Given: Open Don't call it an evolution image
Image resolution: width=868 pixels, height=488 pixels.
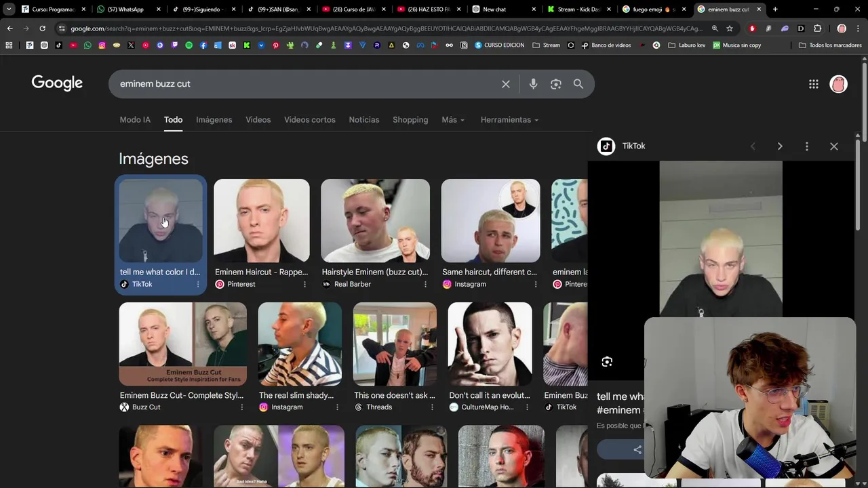Looking at the screenshot, I should (x=490, y=344).
